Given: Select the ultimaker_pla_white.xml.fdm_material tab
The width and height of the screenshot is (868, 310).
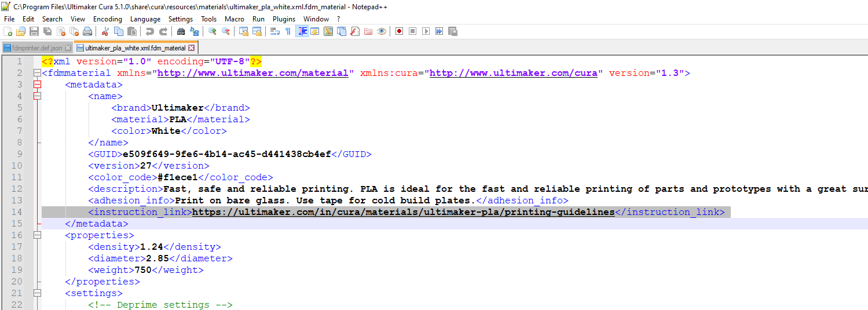Looking at the screenshot, I should coord(136,48).
